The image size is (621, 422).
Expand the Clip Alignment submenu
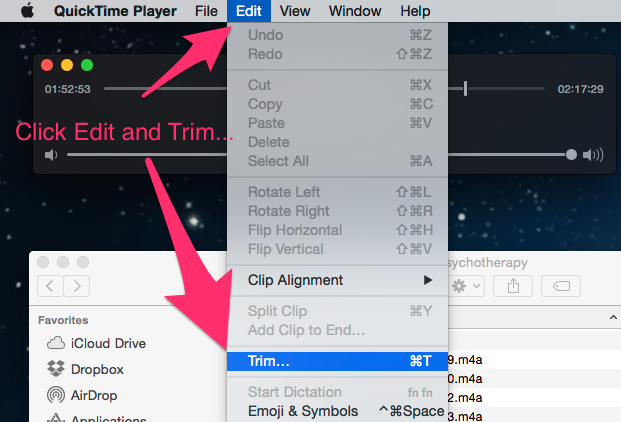click(x=337, y=280)
